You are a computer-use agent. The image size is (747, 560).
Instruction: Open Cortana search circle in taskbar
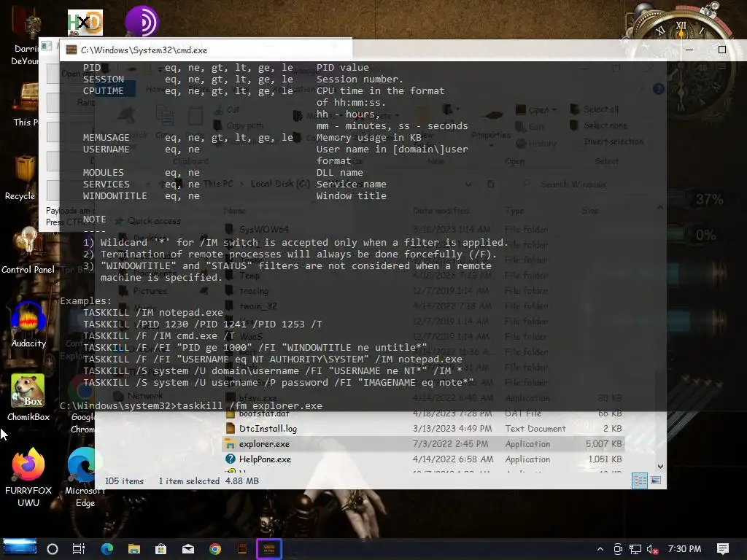pos(53,549)
